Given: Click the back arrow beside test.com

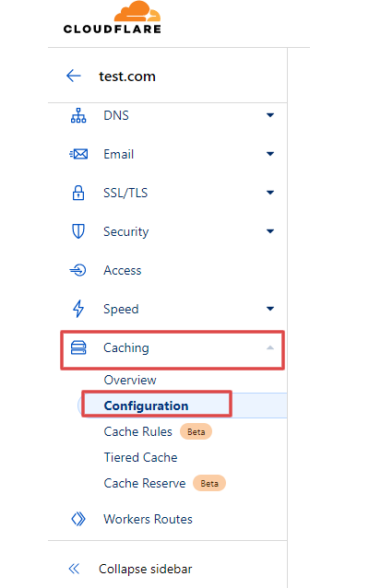Looking at the screenshot, I should pos(74,76).
